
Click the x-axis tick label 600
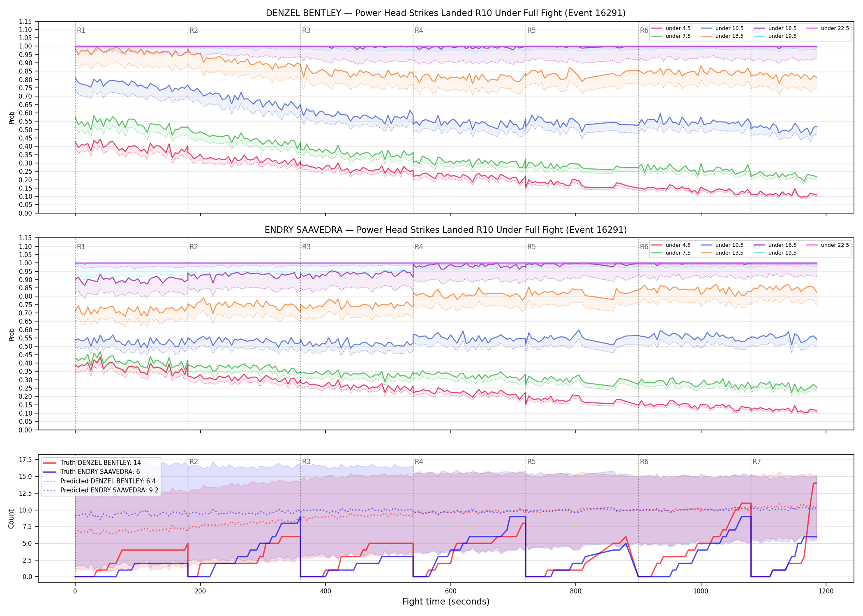coord(451,591)
